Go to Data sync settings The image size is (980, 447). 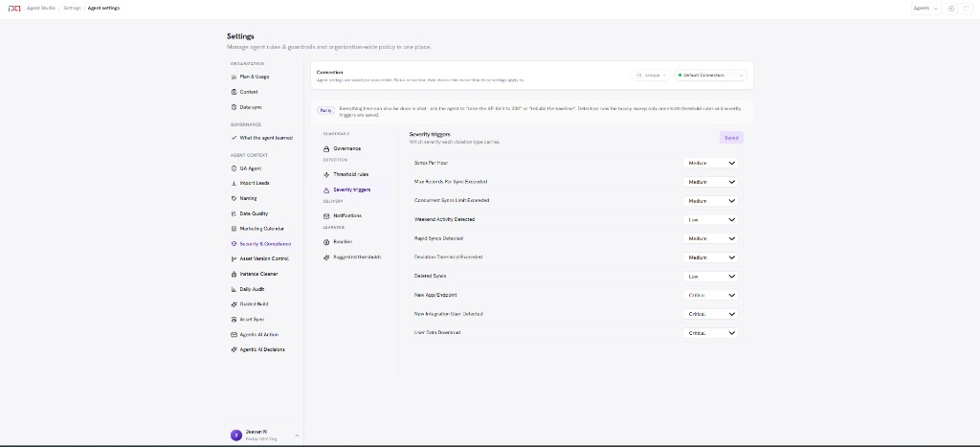pyautogui.click(x=247, y=107)
